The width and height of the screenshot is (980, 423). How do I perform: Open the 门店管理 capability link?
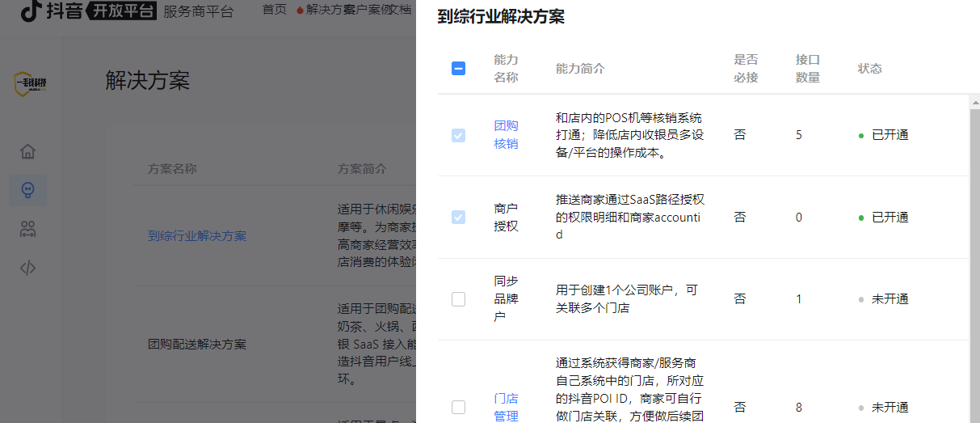tap(507, 407)
